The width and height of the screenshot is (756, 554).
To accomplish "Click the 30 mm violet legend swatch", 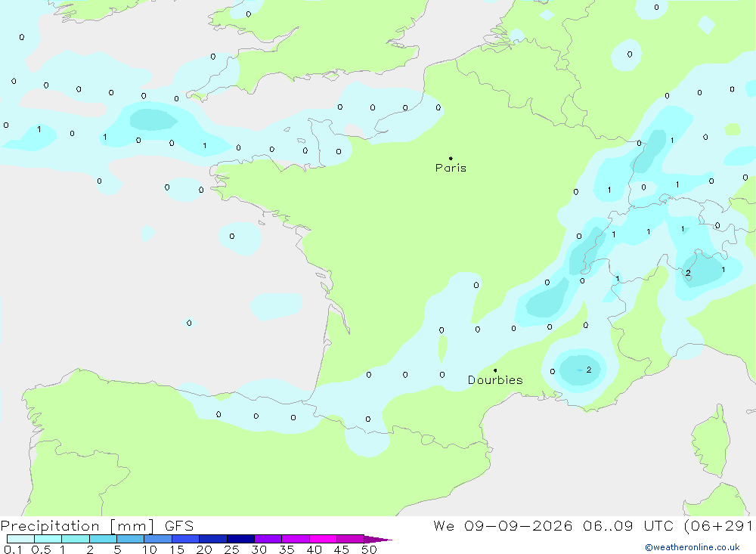I will coord(268,539).
